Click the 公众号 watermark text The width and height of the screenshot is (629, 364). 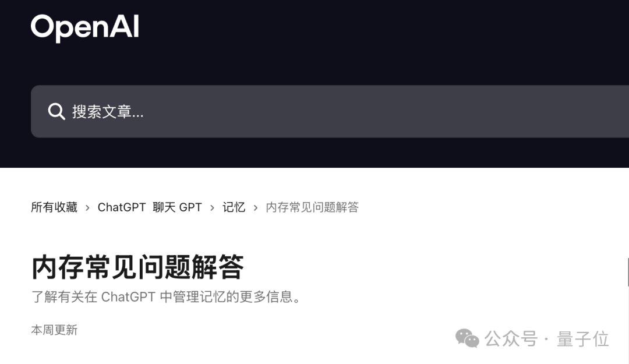coord(511,339)
